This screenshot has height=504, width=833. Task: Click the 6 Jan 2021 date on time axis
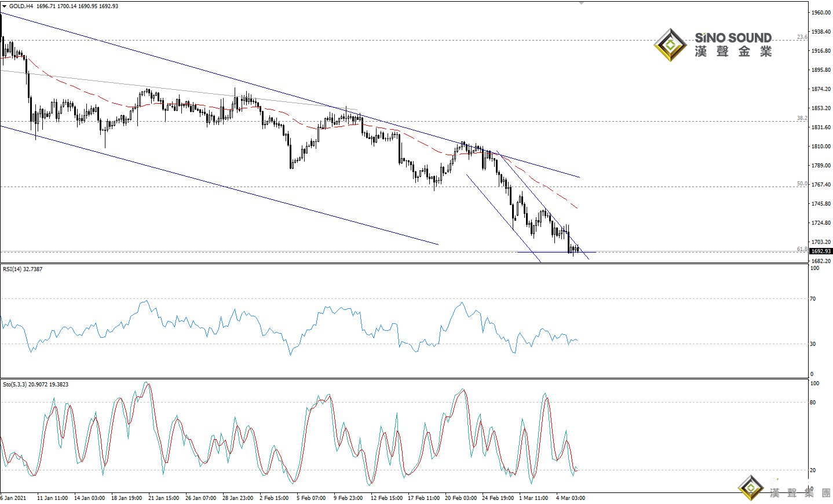click(13, 498)
